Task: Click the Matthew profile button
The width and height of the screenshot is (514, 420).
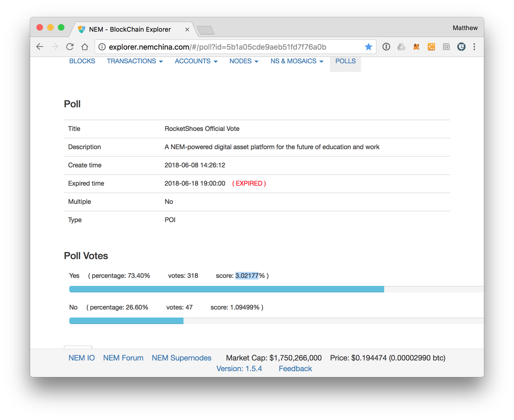Action: coord(465,28)
